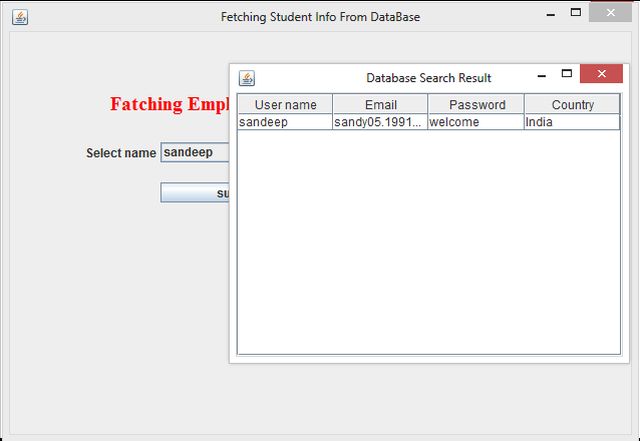Close the Fetching Student Info window
The height and width of the screenshot is (441, 640).
611,13
